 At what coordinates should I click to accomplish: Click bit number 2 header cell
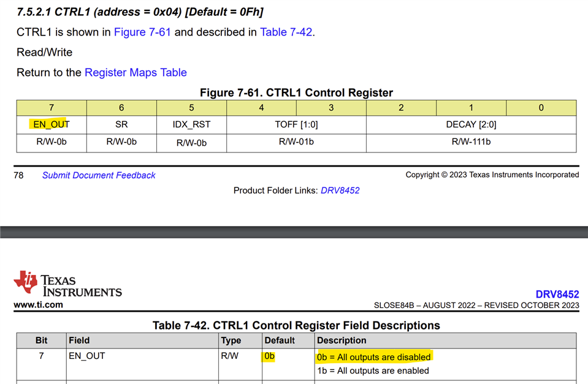pyautogui.click(x=401, y=108)
